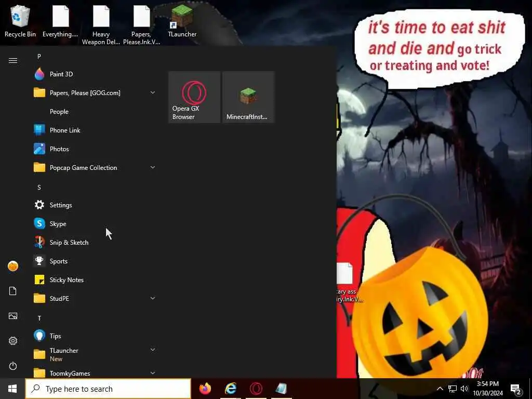
Task: Click the network icon in system tray
Action: [453, 389]
